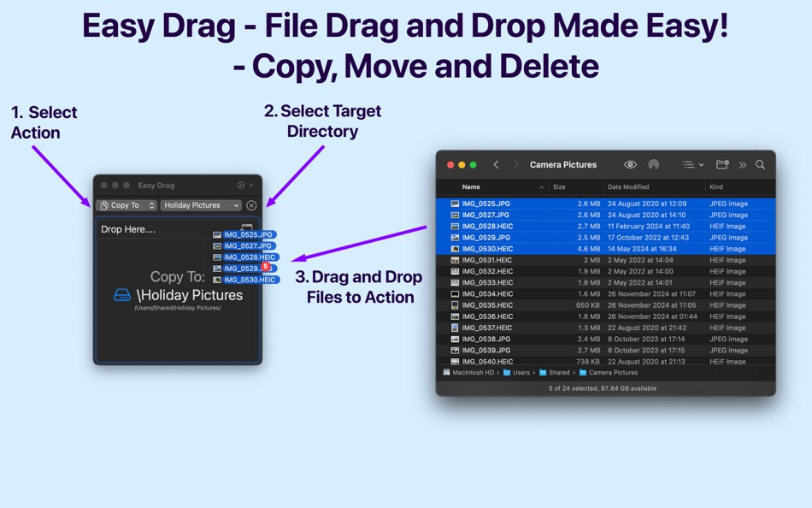
Task: Click the file icon for IMG_0530.HEIC in Finder
Action: [455, 249]
